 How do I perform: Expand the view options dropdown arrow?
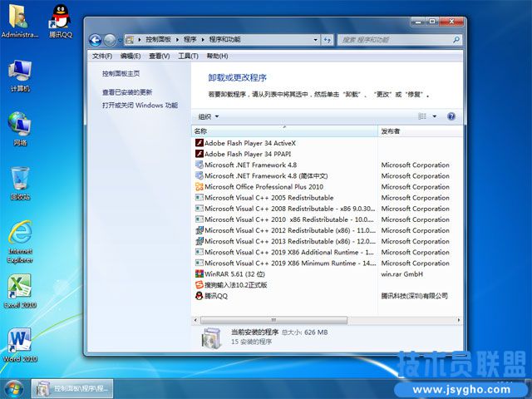point(434,116)
